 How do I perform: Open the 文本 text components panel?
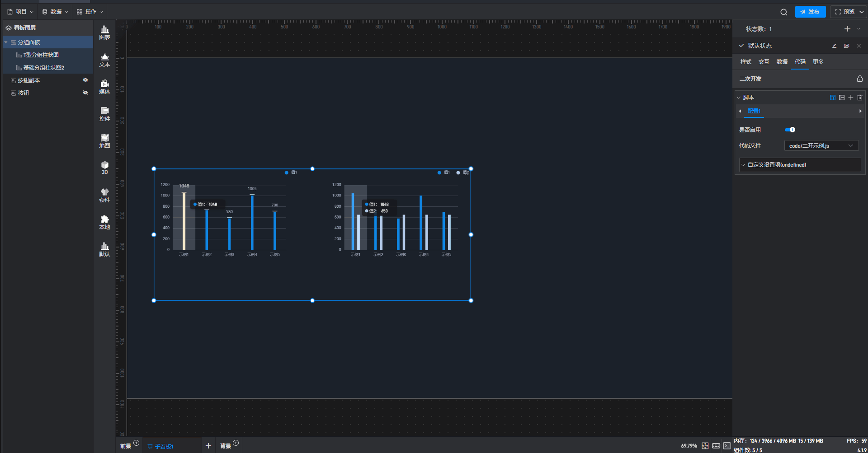tap(104, 60)
